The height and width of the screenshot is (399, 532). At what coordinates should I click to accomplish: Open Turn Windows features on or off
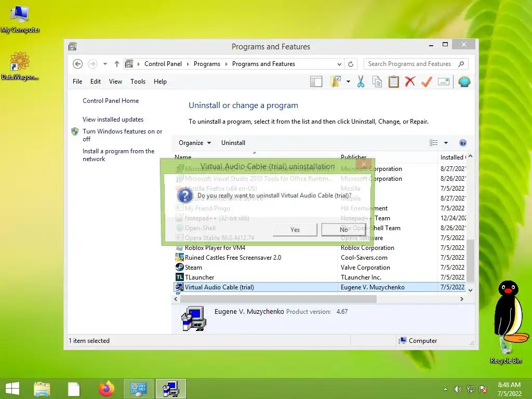pyautogui.click(x=122, y=135)
